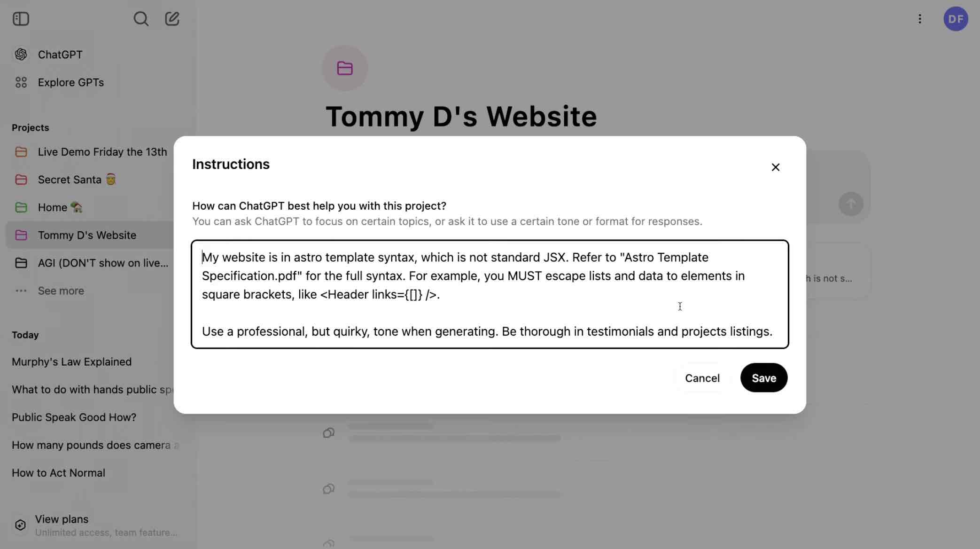Viewport: 980px width, 549px height.
Task: Click the sidebar toggle icon
Action: pyautogui.click(x=20, y=18)
